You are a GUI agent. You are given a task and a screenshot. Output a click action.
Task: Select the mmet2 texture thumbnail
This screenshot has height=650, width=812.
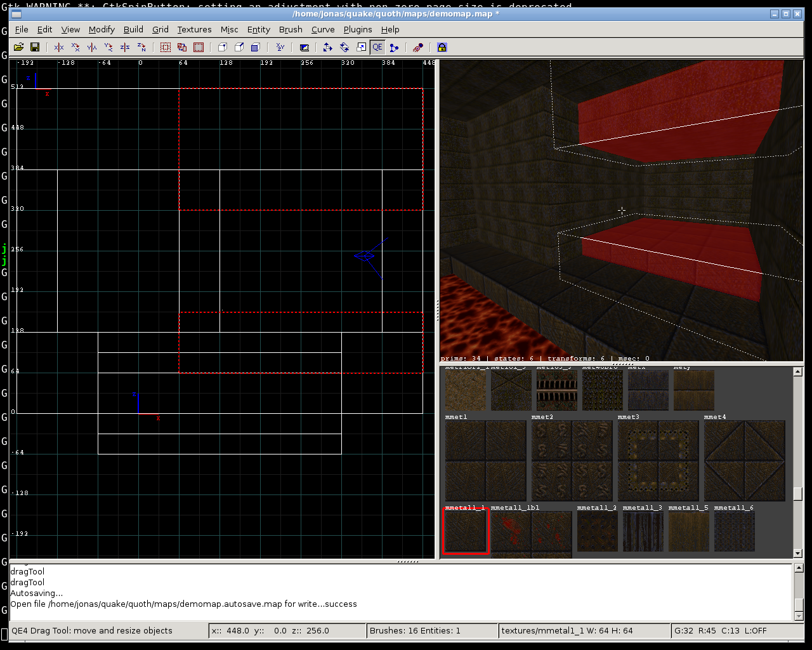(x=572, y=461)
